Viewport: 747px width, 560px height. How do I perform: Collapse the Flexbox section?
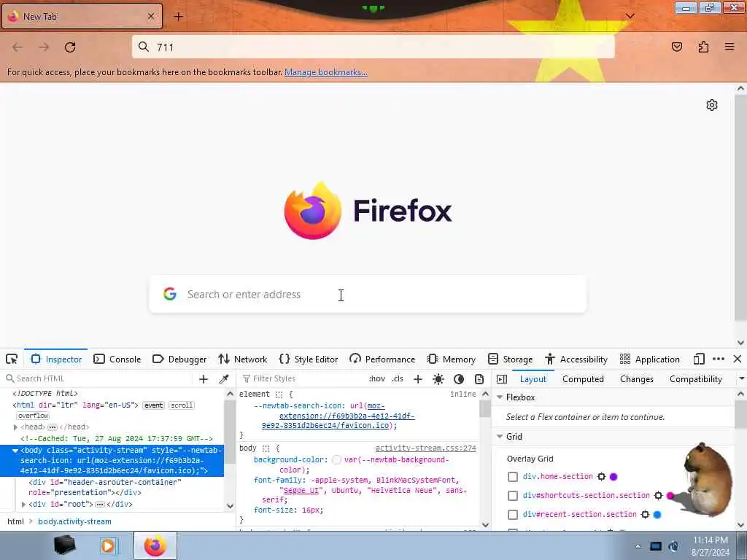[500, 397]
